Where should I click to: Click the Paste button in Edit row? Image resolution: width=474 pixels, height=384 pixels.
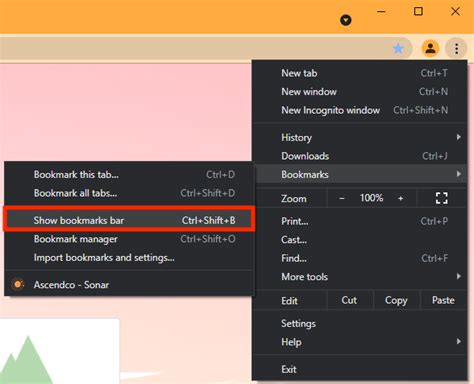pyautogui.click(x=443, y=300)
